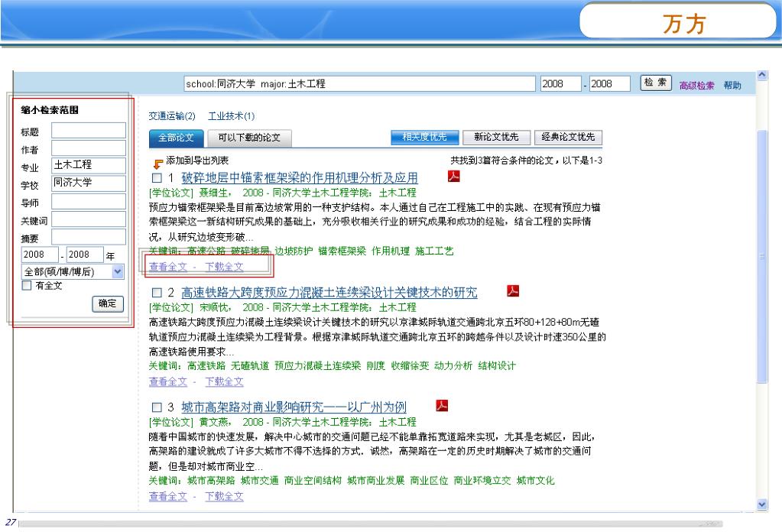The image size is (782, 532).
Task: Click the 添加到导出列表 arrow icon
Action: 158,164
